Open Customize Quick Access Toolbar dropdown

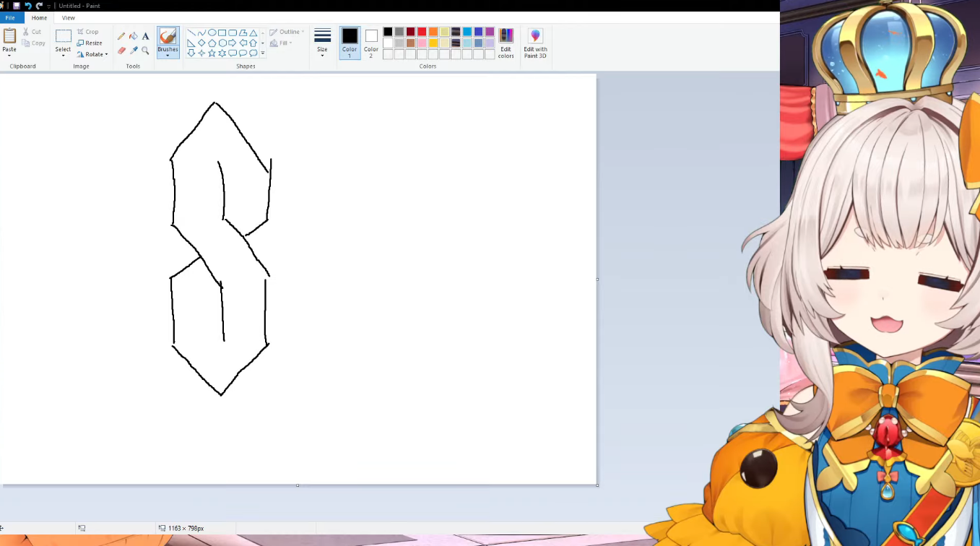coord(49,6)
